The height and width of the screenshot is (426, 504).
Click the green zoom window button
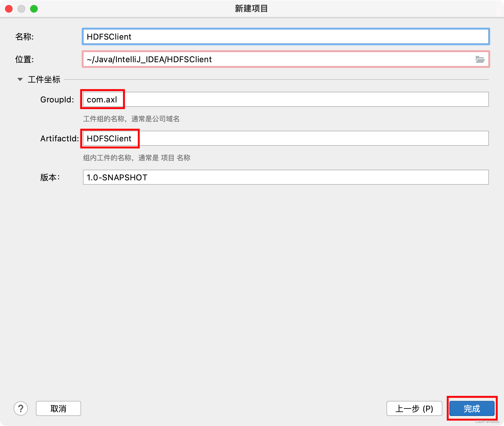pyautogui.click(x=34, y=9)
